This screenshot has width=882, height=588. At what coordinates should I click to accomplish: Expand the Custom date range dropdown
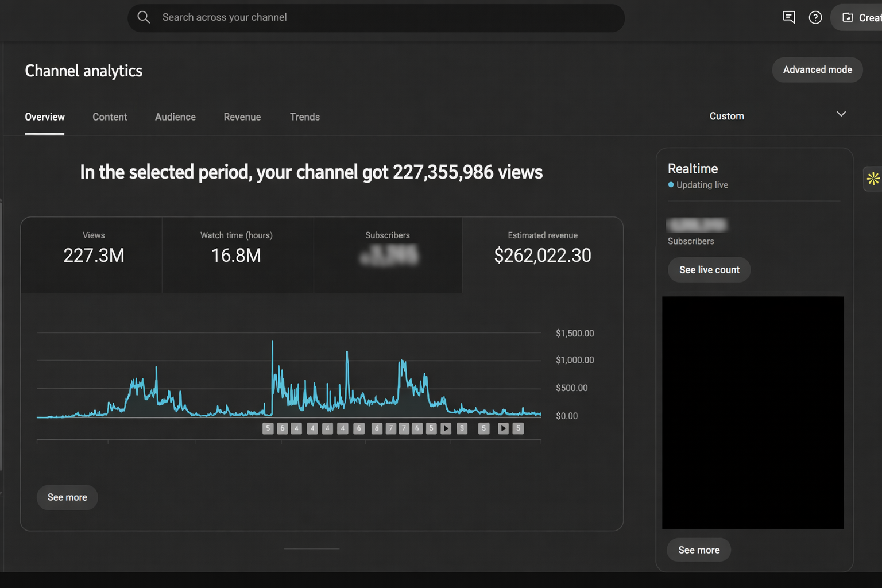[727, 116]
